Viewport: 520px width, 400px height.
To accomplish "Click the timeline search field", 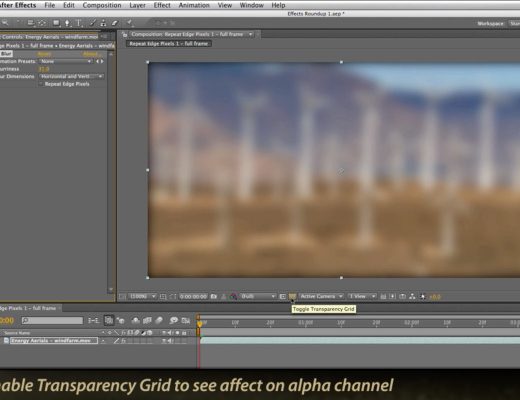I will click(x=52, y=320).
